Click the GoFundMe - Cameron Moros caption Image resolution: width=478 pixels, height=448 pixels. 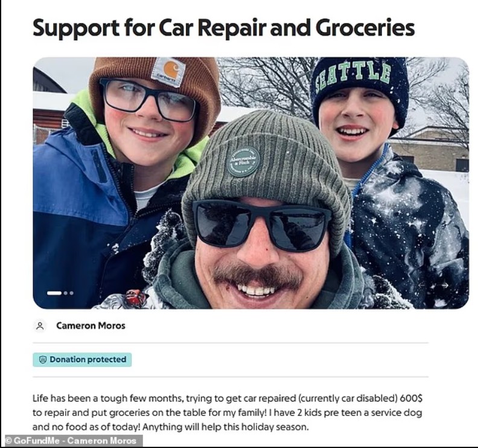(x=71, y=441)
